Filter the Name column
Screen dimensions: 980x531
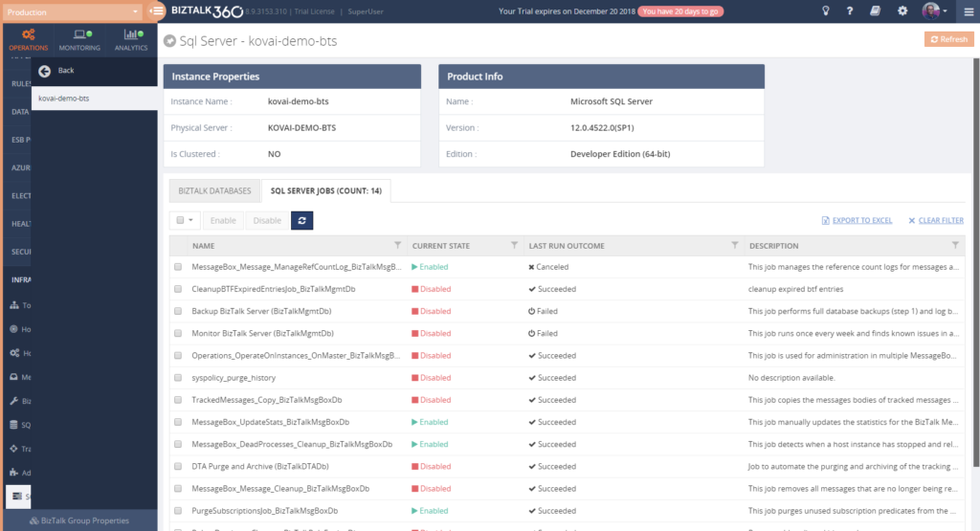point(397,245)
